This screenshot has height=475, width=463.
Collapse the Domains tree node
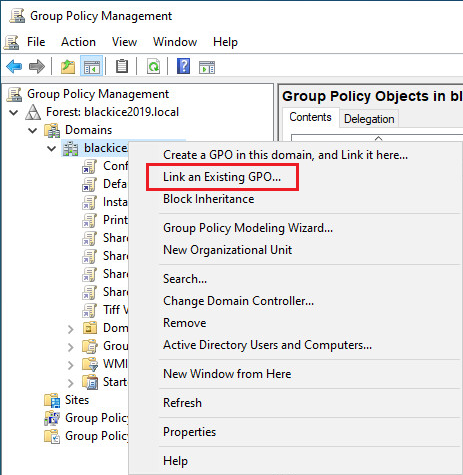[x=33, y=130]
